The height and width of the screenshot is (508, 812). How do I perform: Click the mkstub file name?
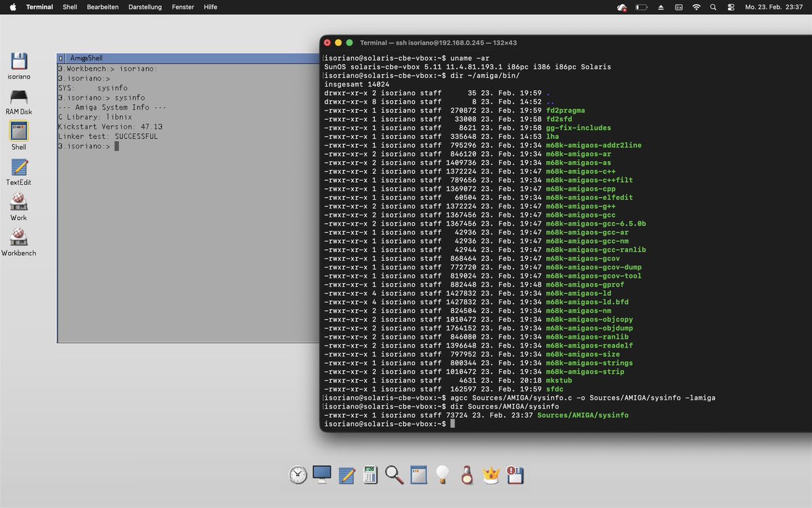click(x=559, y=381)
